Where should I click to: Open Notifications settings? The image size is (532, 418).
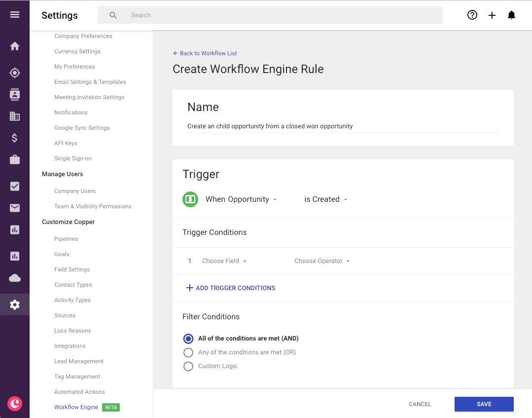[x=71, y=113]
